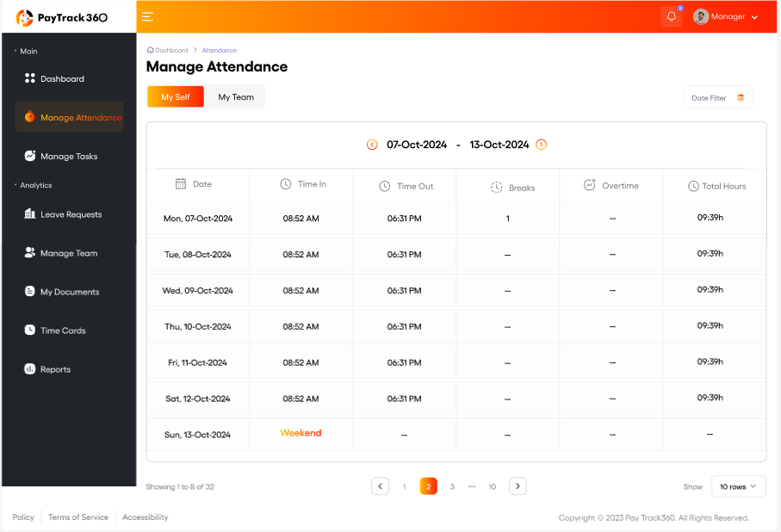Click the Manager profile avatar
The image size is (781, 532).
point(701,16)
